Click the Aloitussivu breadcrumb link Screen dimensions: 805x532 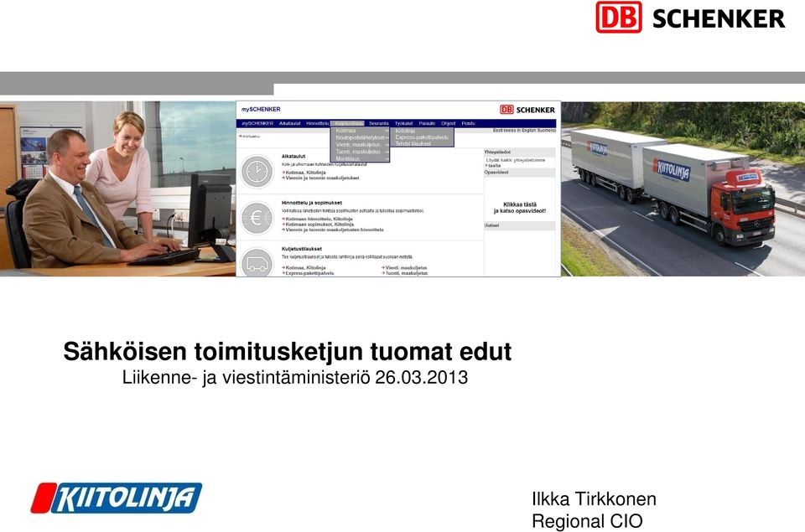(x=251, y=137)
